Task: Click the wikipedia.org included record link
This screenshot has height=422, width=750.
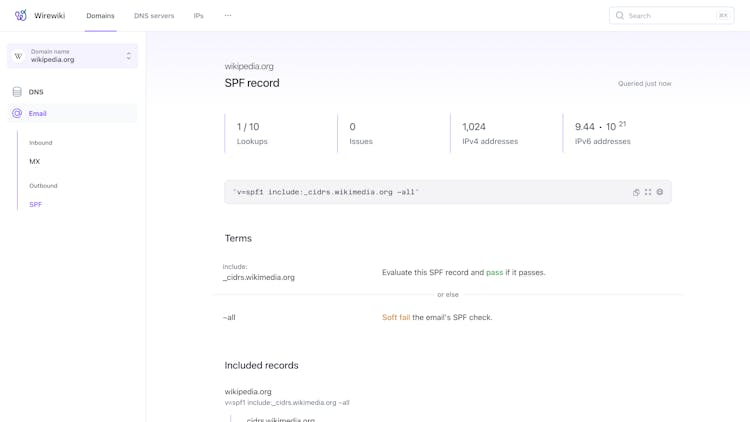Action: pos(248,392)
